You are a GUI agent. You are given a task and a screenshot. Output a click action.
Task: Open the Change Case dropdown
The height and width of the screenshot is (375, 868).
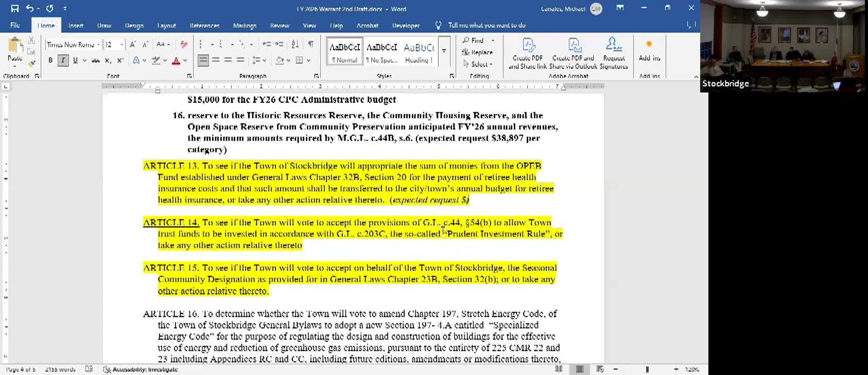[x=163, y=45]
